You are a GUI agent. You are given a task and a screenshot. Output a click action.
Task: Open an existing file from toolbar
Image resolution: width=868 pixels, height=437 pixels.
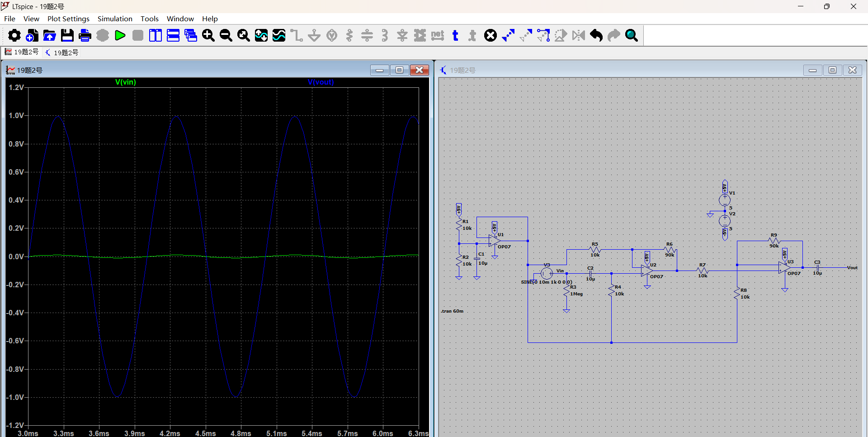point(50,35)
